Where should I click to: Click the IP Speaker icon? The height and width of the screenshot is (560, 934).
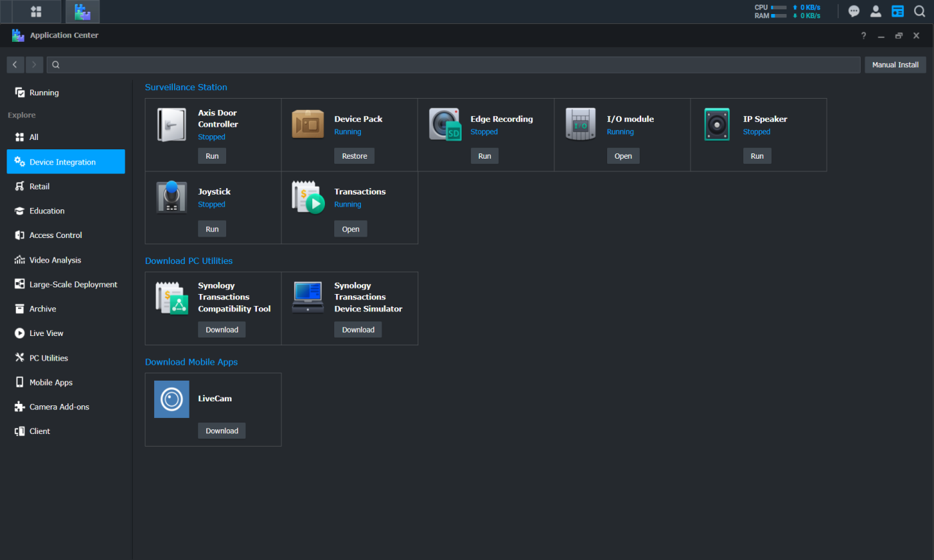(717, 125)
